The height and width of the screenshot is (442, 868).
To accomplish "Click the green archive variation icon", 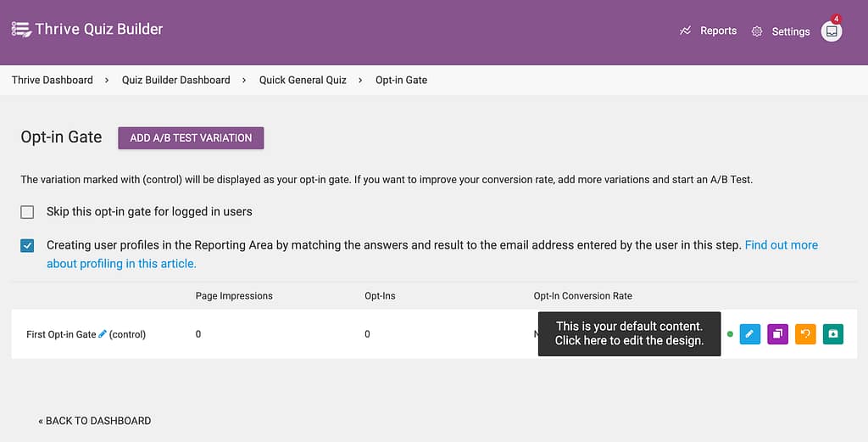I will [x=833, y=334].
